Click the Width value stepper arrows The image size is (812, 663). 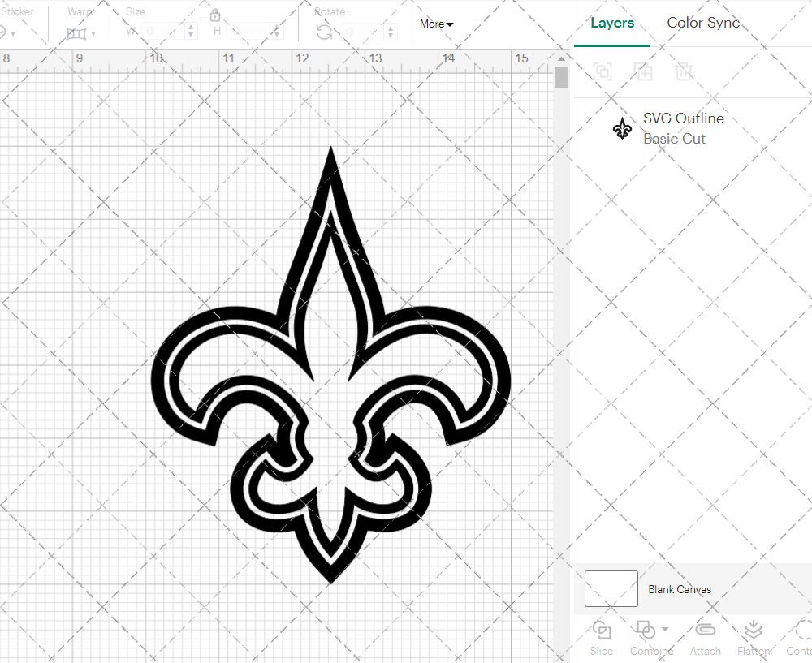pos(191,32)
